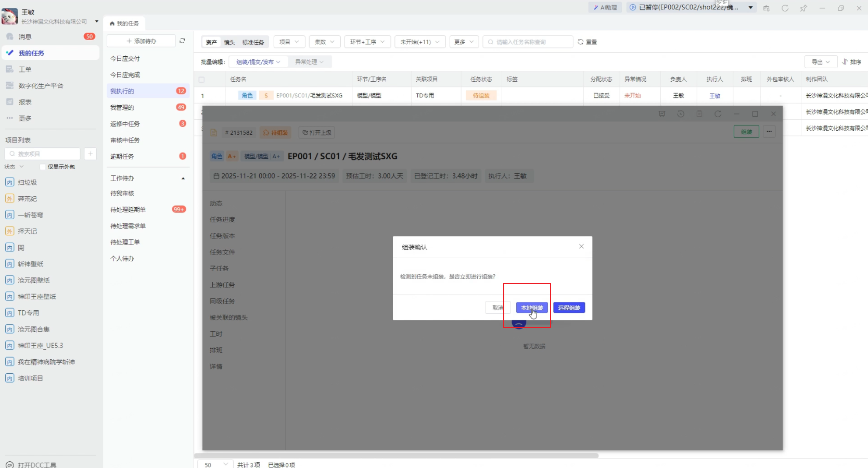The image size is (868, 468).
Task: Close the 组装确认 dialog with X
Action: point(581,246)
